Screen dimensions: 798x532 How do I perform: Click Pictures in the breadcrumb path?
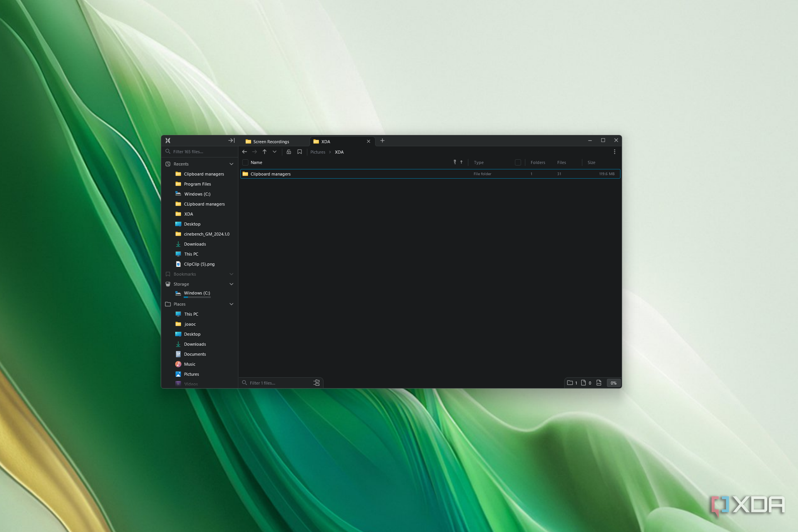318,152
